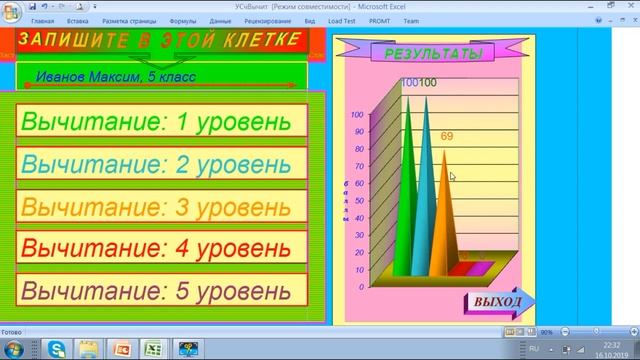Open the Team ribbon tab
The height and width of the screenshot is (360, 640).
point(411,21)
